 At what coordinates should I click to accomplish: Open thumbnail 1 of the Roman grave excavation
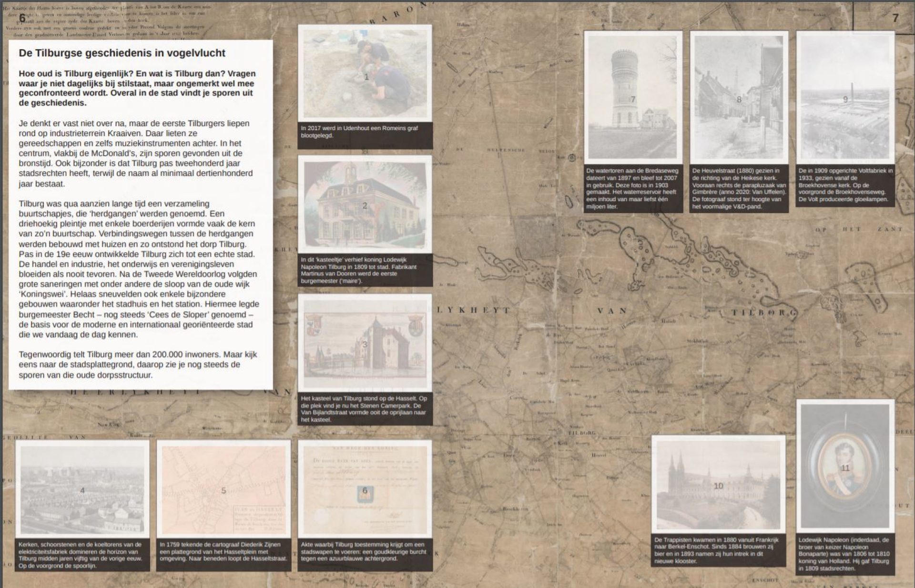[x=365, y=73]
